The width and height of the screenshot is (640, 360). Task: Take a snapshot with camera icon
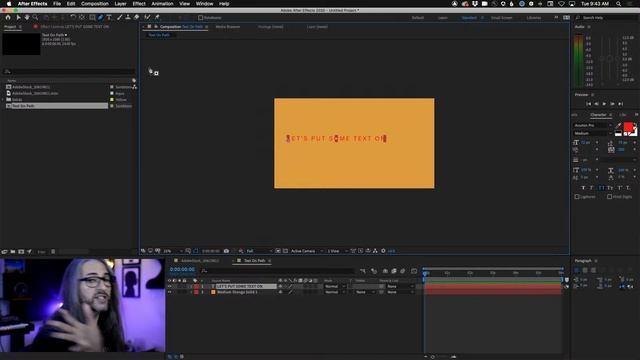(x=226, y=251)
